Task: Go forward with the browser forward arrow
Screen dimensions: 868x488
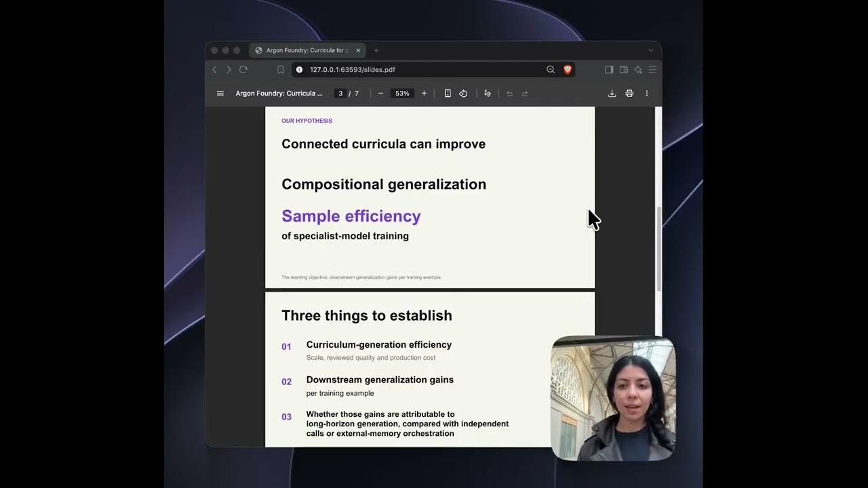Action: point(229,69)
